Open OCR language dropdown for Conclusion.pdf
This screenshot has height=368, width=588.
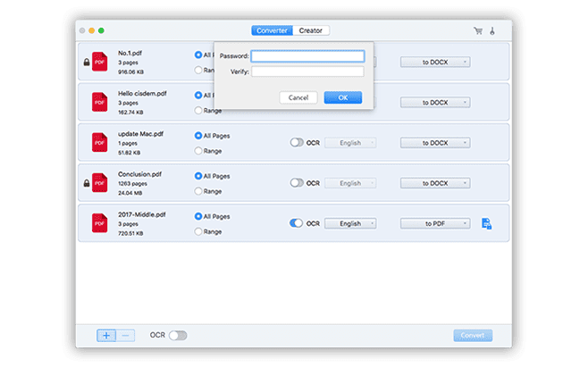point(350,183)
